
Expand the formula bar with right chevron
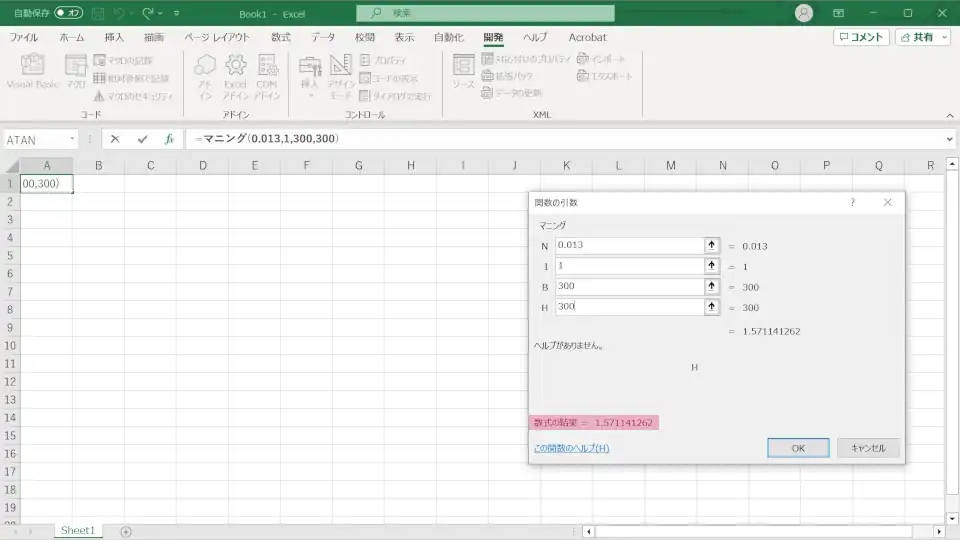point(949,139)
